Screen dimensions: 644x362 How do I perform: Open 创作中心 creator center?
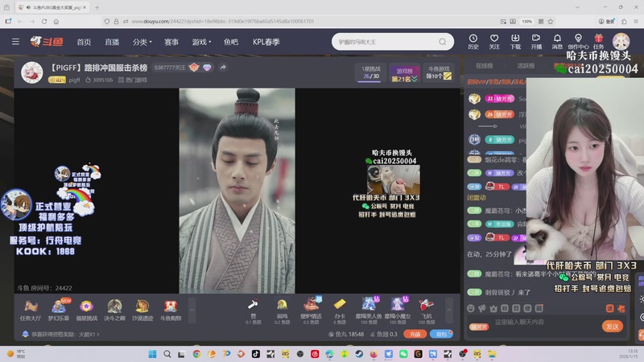(578, 42)
